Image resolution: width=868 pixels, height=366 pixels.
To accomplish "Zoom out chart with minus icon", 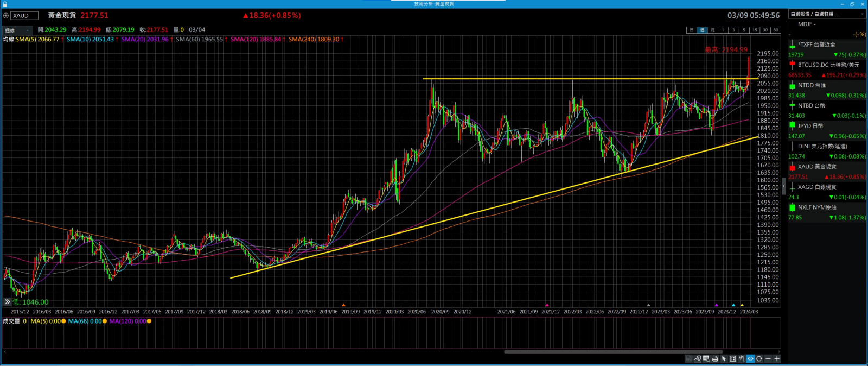I will tap(768, 359).
